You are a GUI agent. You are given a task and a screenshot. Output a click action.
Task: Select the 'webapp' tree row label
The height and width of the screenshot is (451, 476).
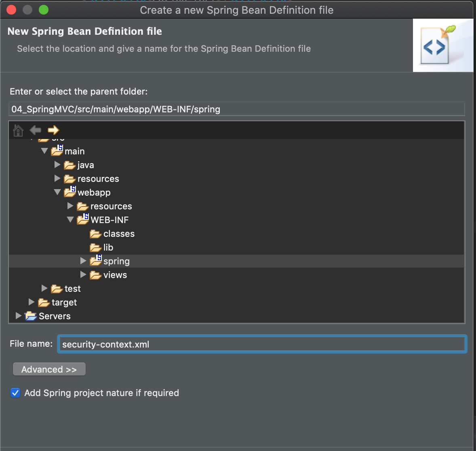[x=94, y=193]
